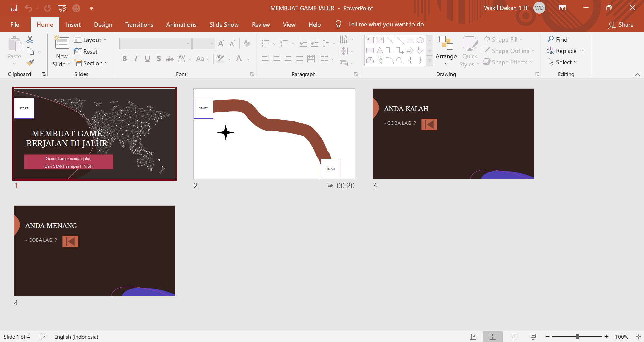The width and height of the screenshot is (644, 342).
Task: Click the Save icon in quick access toolbar
Action: point(14,8)
